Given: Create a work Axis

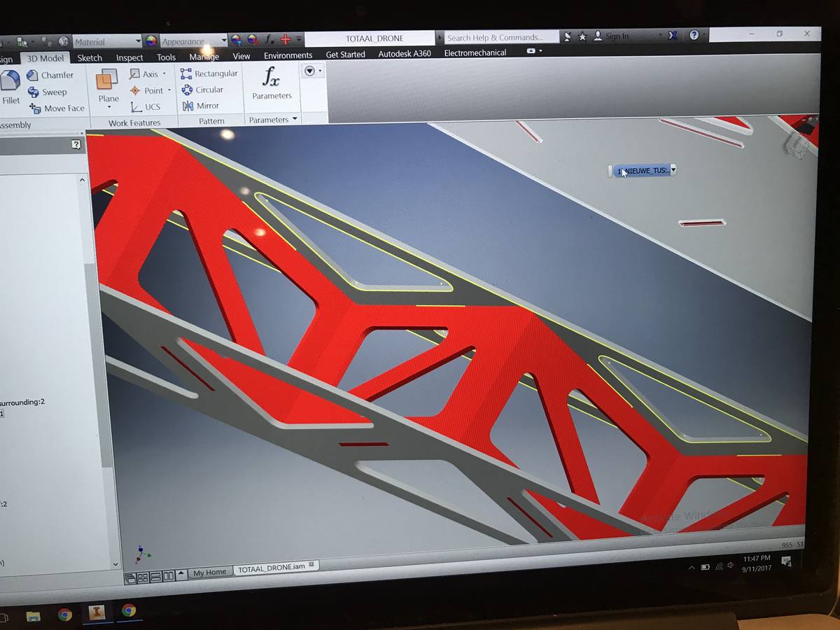Looking at the screenshot, I should coord(144,73).
